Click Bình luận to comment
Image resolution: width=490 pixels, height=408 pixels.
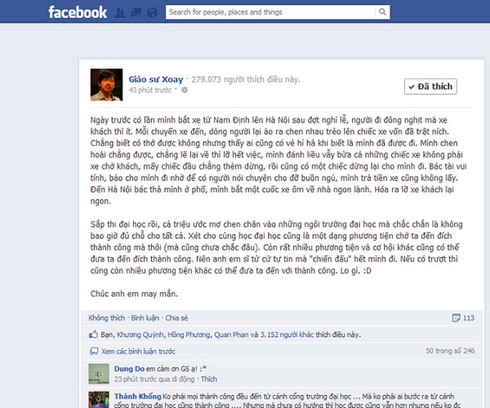(x=145, y=318)
